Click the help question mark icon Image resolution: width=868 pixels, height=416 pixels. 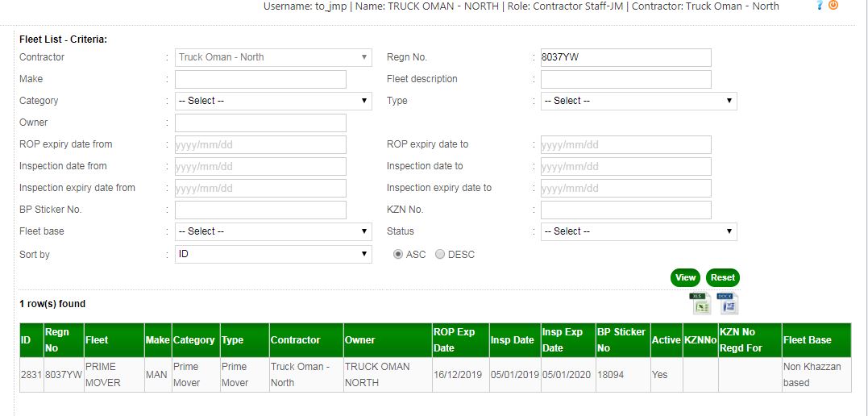tap(820, 6)
